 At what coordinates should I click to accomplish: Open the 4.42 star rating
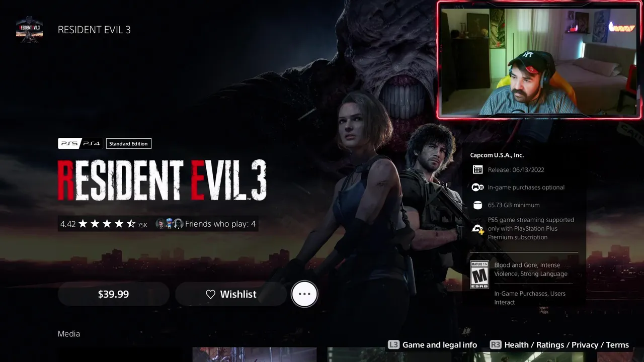[x=104, y=224]
